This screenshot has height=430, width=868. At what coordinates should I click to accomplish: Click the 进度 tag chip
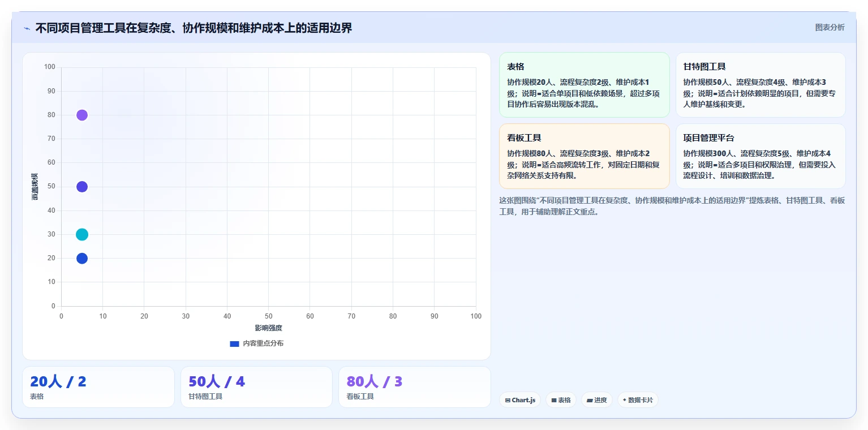(597, 400)
